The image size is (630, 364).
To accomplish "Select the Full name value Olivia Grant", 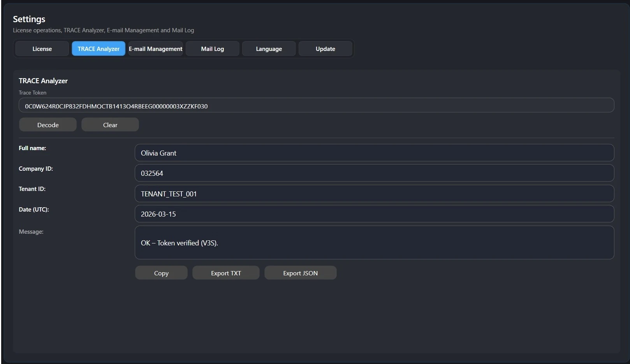I will (x=374, y=152).
